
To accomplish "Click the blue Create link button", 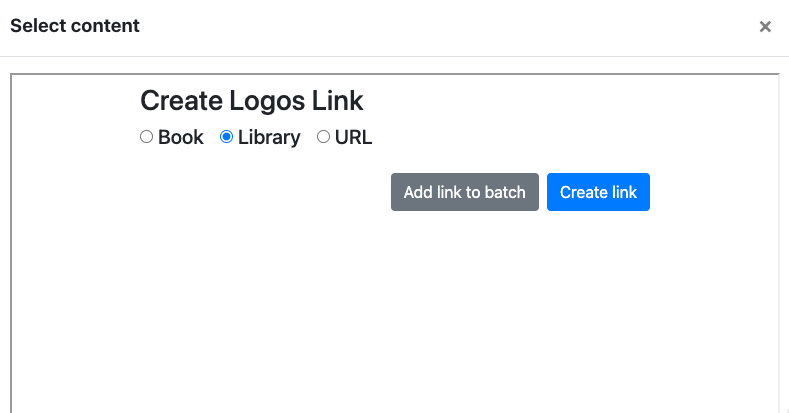I will [598, 192].
